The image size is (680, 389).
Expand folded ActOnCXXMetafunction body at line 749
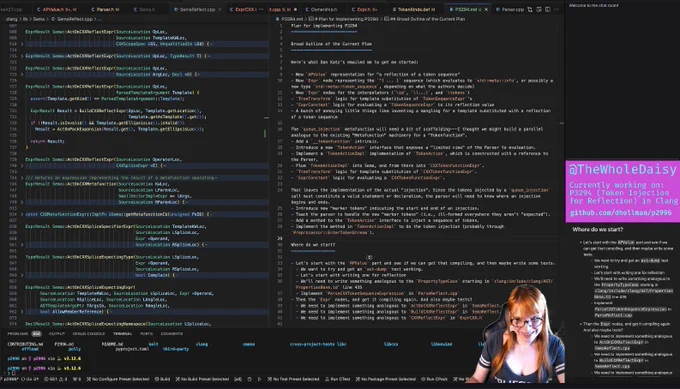coord(22,202)
